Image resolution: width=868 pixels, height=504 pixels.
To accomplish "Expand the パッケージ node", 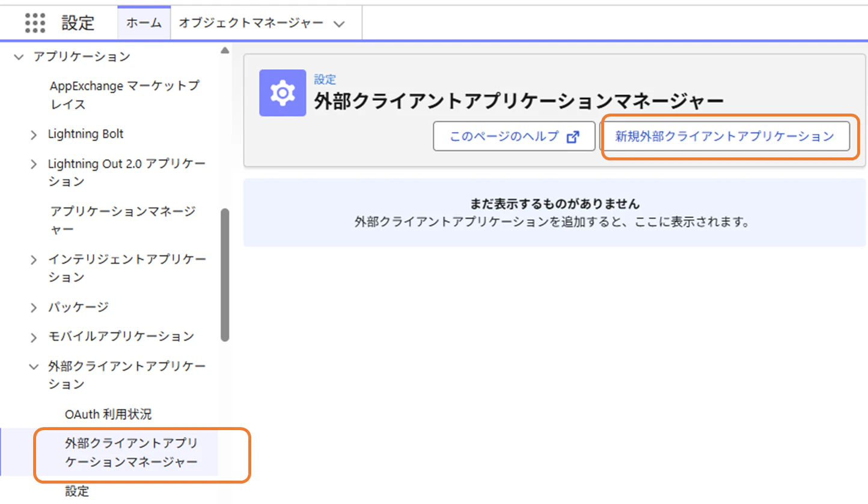I will tap(34, 308).
